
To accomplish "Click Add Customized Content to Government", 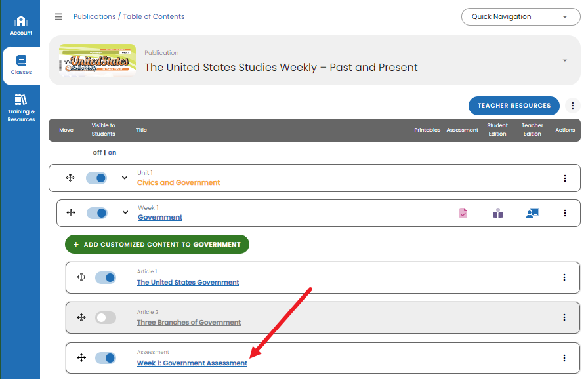I will (157, 244).
